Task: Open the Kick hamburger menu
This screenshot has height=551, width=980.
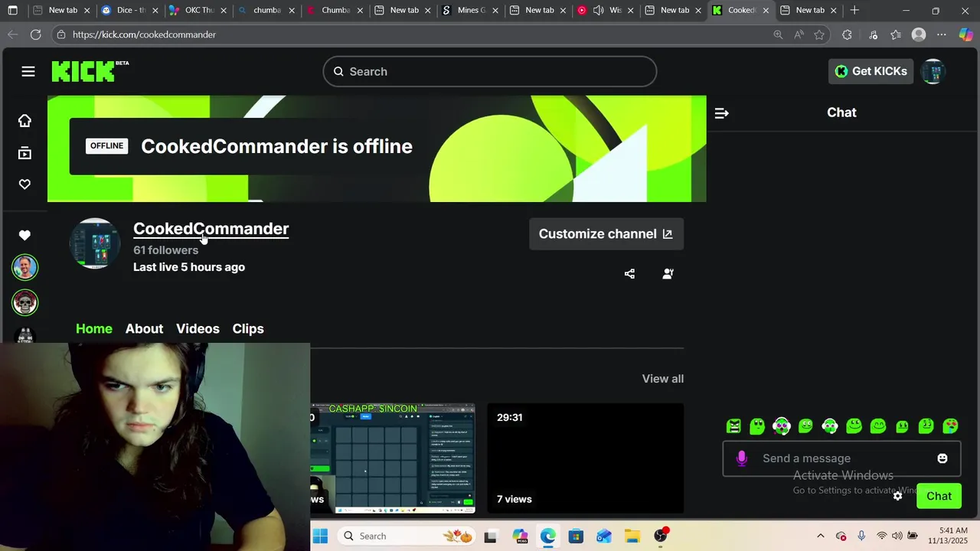Action: coord(28,71)
